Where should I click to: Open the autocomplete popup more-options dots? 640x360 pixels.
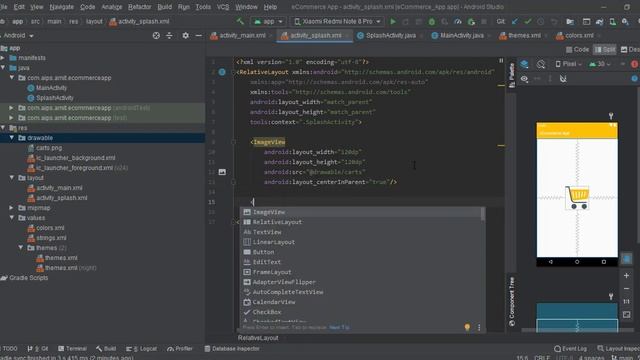pyautogui.click(x=479, y=327)
